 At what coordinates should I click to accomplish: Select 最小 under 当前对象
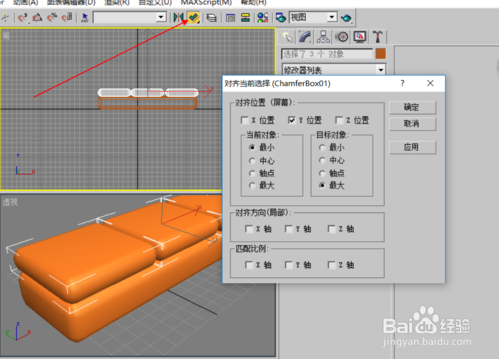(252, 147)
